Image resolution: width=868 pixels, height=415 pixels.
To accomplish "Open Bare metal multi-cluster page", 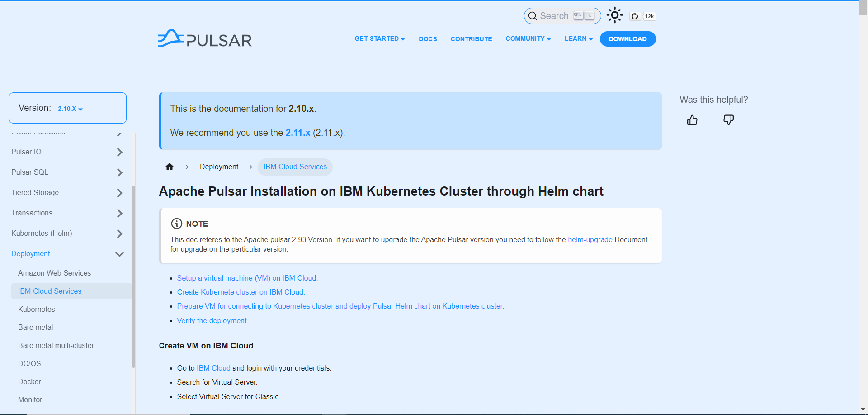I will (56, 345).
